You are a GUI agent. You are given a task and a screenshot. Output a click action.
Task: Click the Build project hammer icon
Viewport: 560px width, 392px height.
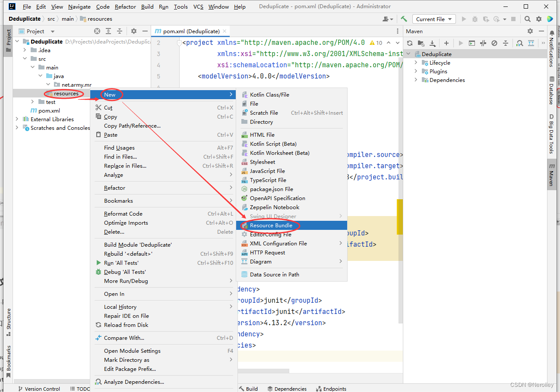[x=404, y=19]
